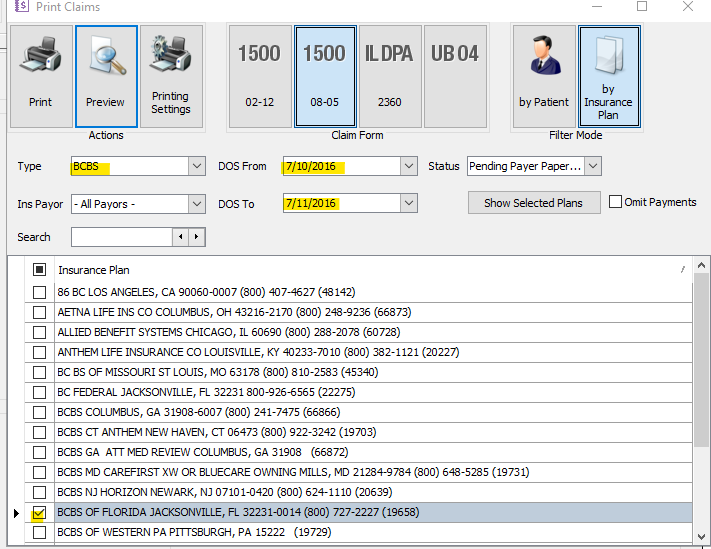Toggle the Omit Payments checkbox

point(615,202)
